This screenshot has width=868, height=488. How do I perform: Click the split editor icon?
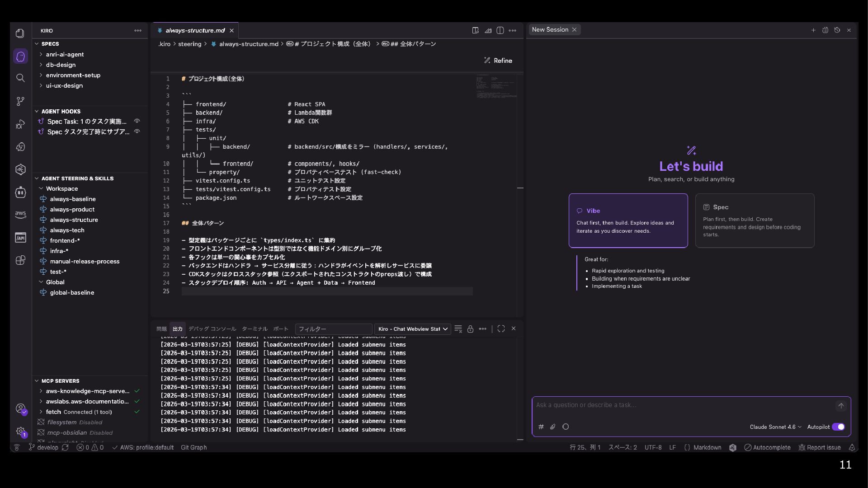tap(500, 30)
